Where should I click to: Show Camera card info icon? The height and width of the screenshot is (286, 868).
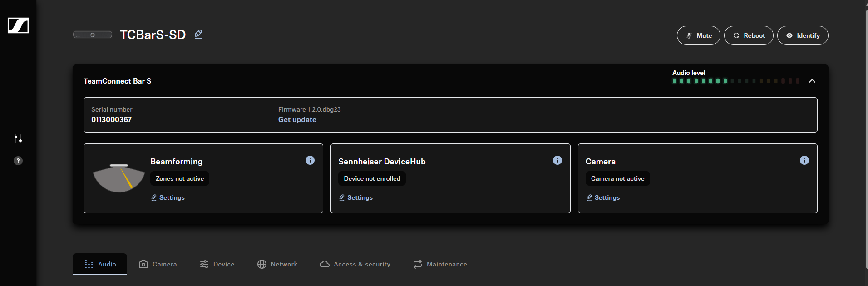pos(804,160)
